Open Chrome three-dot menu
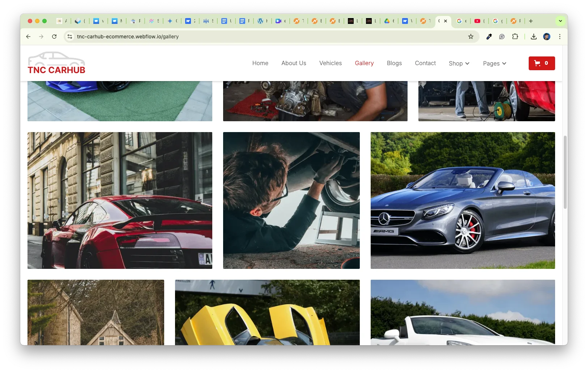Image resolution: width=588 pixels, height=372 pixels. [559, 37]
